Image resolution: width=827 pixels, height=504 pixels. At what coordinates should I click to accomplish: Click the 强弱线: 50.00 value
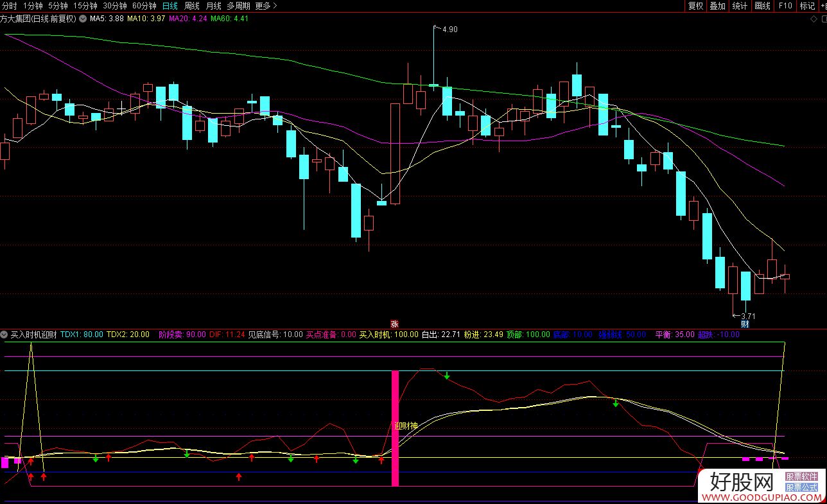(622, 335)
